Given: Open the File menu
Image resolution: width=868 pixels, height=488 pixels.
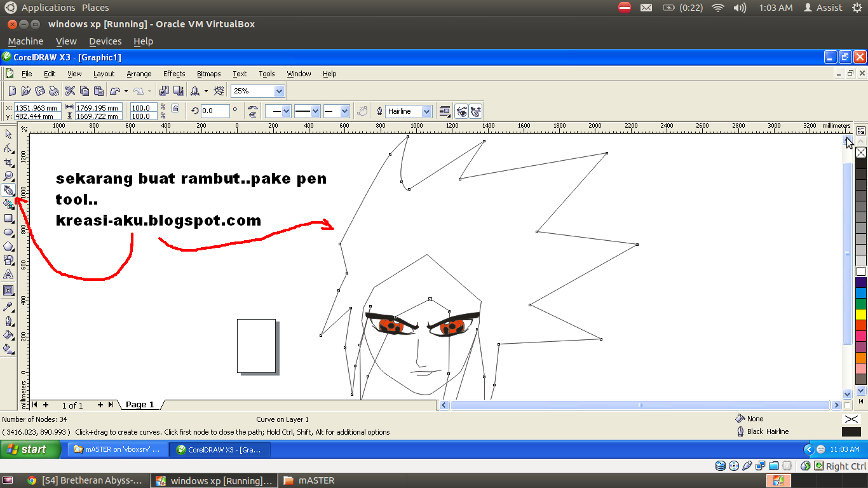Looking at the screenshot, I should click(27, 74).
